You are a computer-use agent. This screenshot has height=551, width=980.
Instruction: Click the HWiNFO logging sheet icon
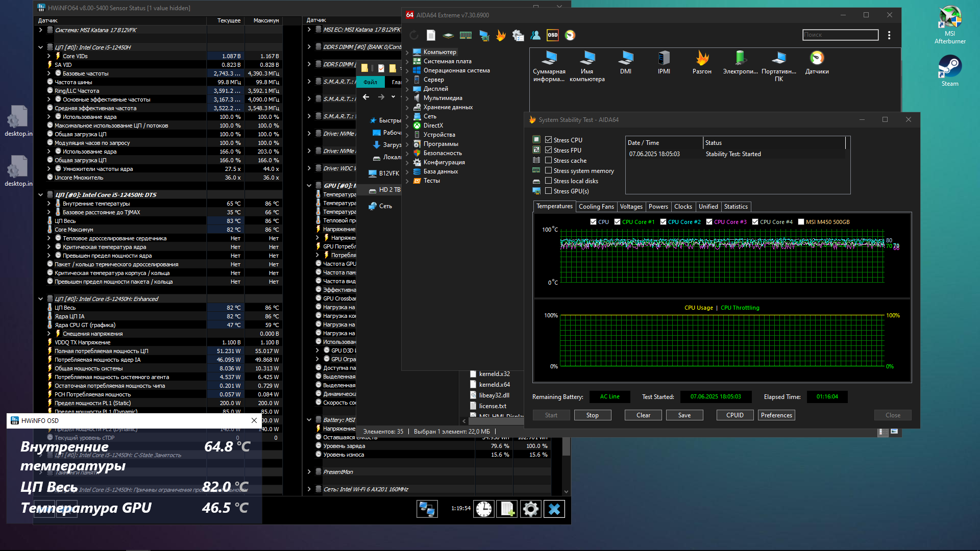coord(507,509)
